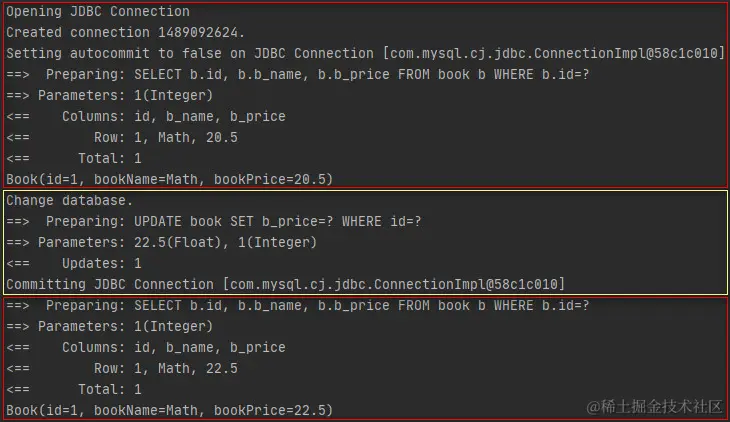Click the "Change database." log line
This screenshot has height=422, width=730.
pyautogui.click(x=69, y=200)
